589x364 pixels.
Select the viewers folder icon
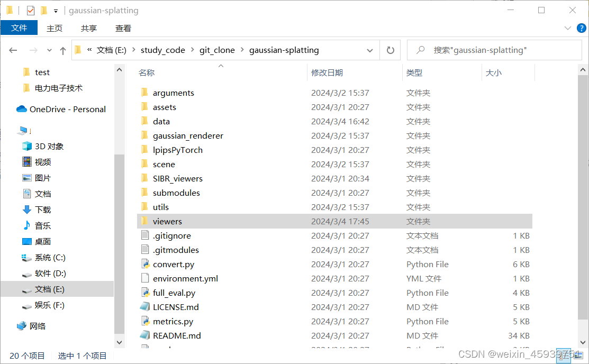pos(144,221)
